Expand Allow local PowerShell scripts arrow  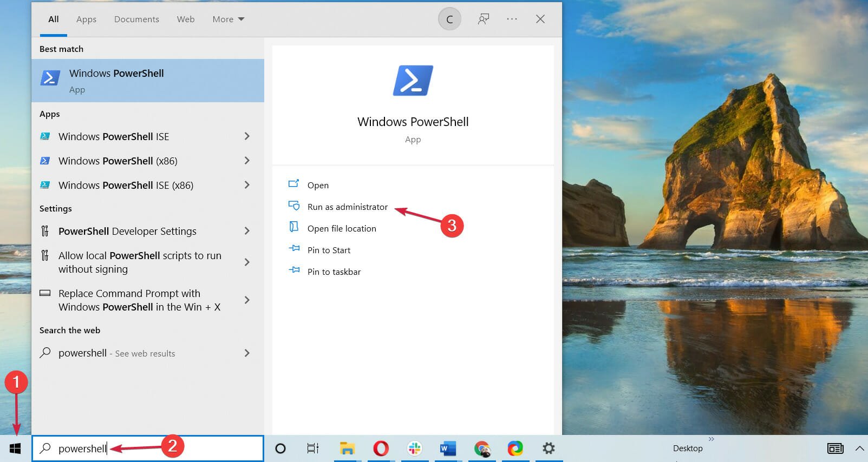pyautogui.click(x=247, y=262)
